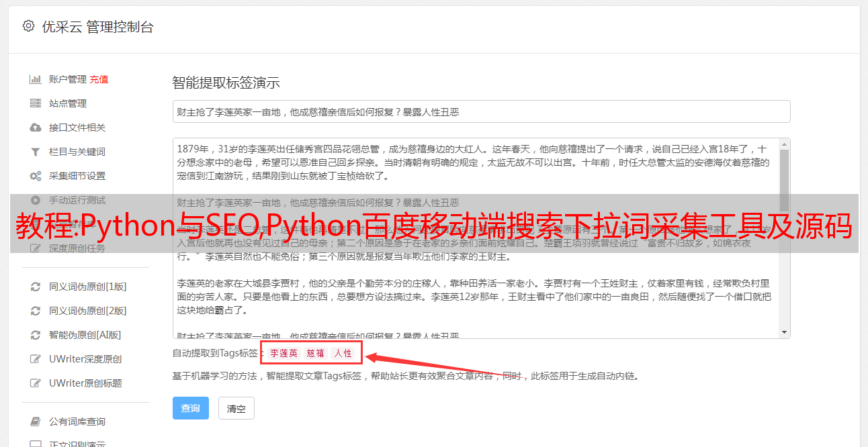868x447 pixels.
Task: Click the cloud upload icon for 接口文件相关
Action: pos(36,128)
